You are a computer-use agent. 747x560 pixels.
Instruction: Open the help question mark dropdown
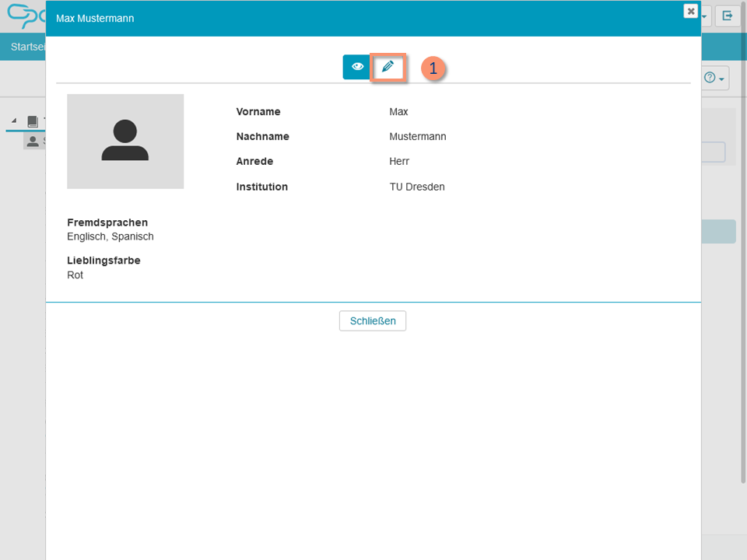click(x=714, y=79)
